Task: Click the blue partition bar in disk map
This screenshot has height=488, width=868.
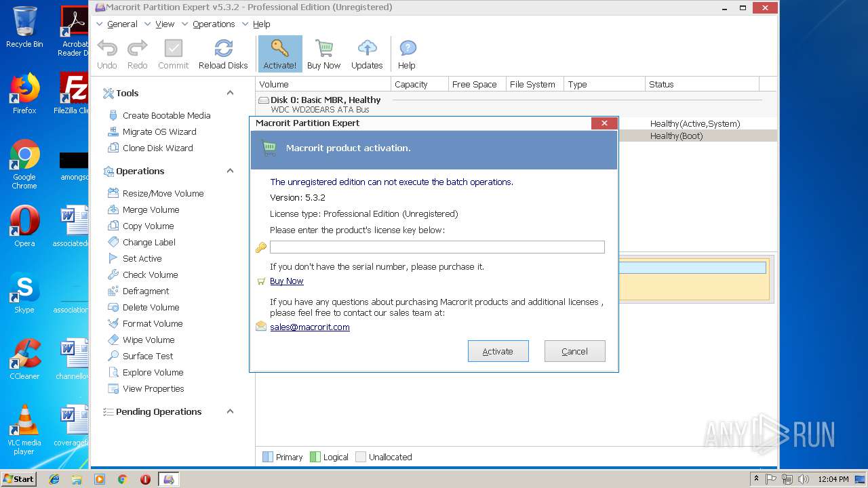Action: (x=692, y=268)
